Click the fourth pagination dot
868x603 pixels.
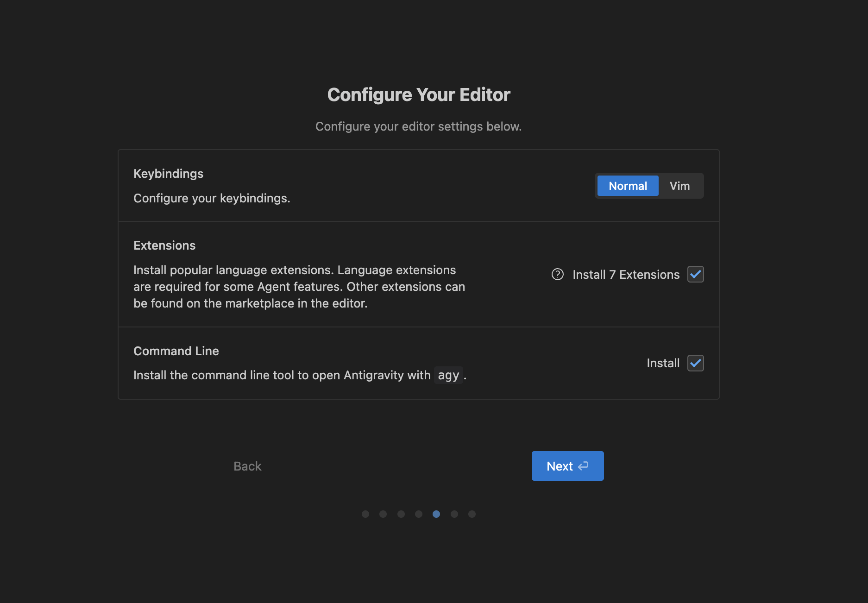(418, 514)
